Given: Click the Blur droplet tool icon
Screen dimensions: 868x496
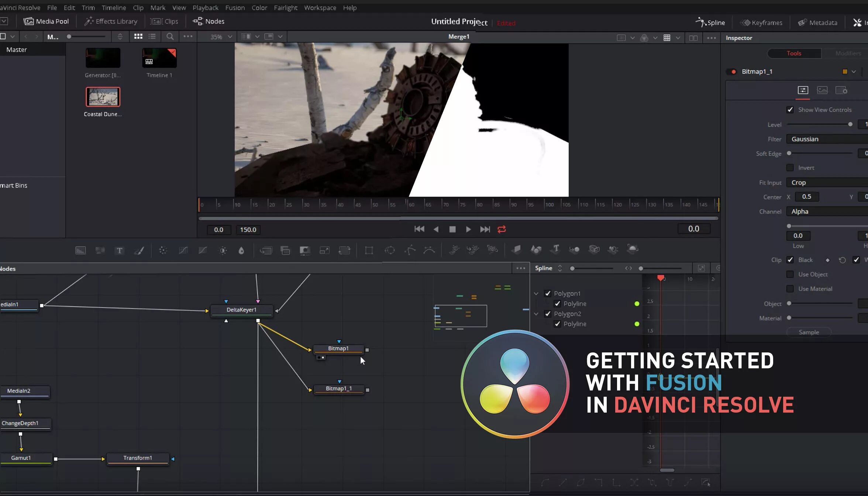Looking at the screenshot, I should [241, 251].
